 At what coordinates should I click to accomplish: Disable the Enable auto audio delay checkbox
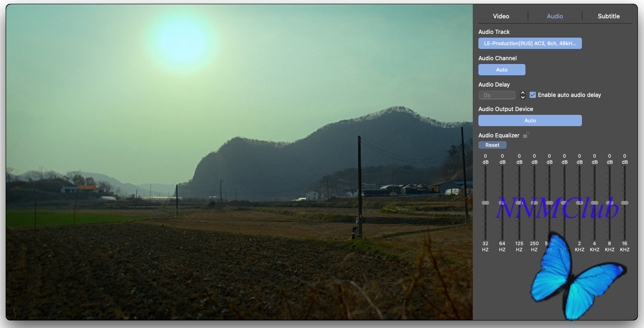coord(533,95)
